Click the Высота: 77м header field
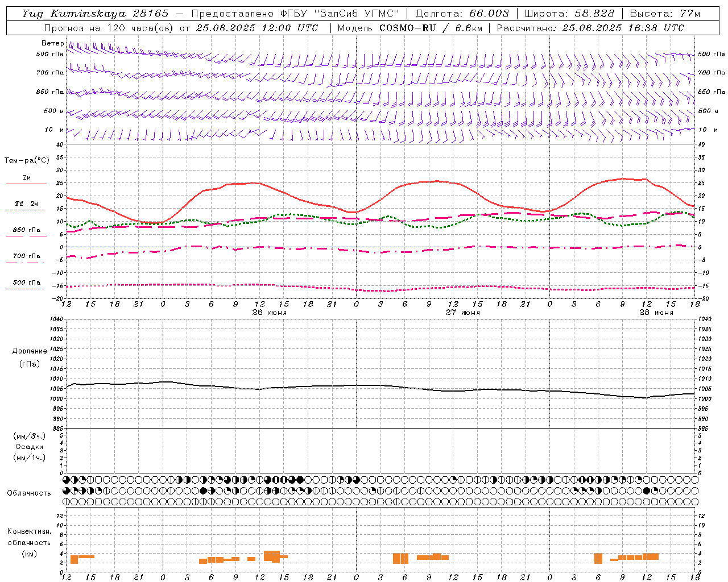Image resolution: width=728 pixels, height=582 pixels. click(665, 14)
